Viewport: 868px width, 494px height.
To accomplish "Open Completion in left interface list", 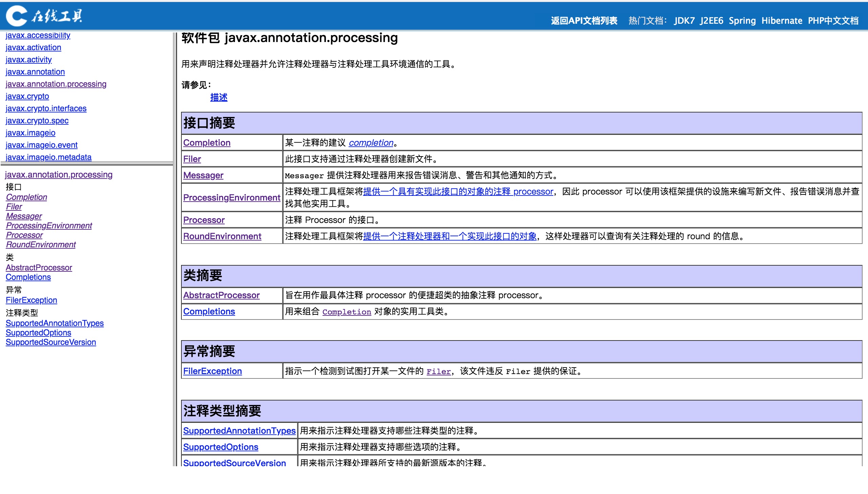I will coord(26,197).
